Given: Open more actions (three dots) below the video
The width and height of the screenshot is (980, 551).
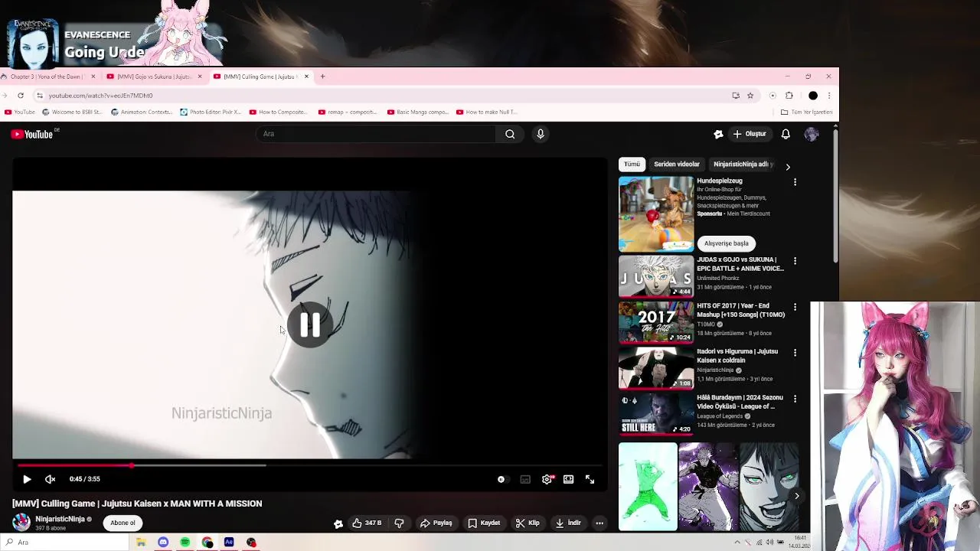Looking at the screenshot, I should point(599,523).
